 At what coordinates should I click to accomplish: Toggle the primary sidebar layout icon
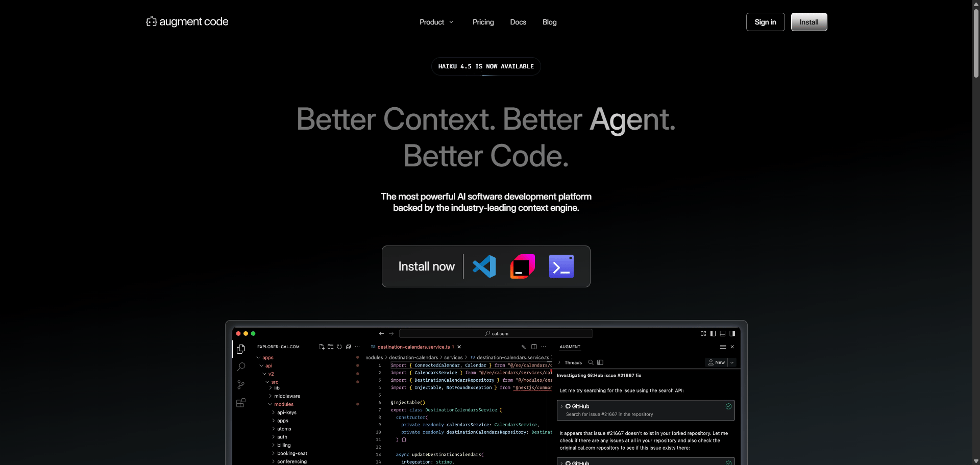pyautogui.click(x=713, y=334)
